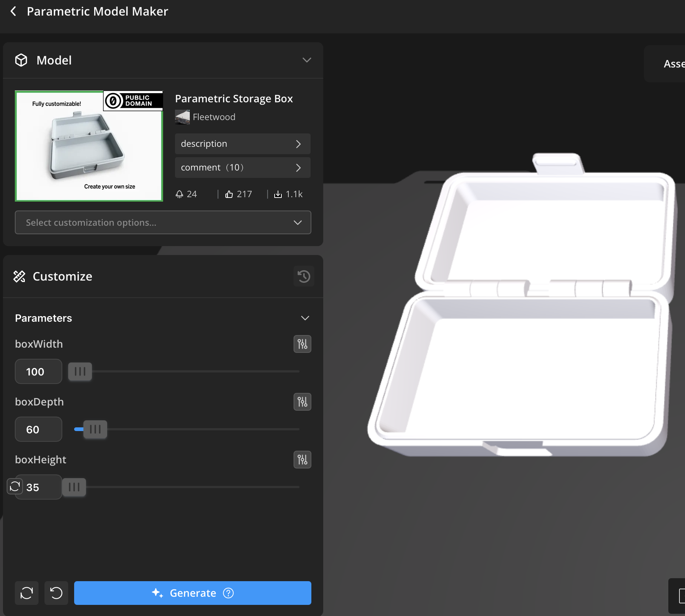Click the boxDepth slider handle
685x616 pixels.
pos(95,429)
